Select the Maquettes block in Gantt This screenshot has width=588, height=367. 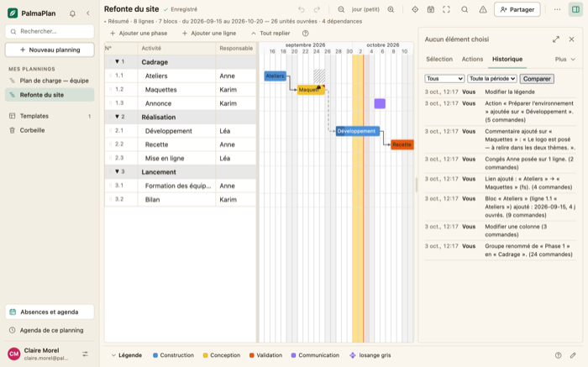point(311,90)
